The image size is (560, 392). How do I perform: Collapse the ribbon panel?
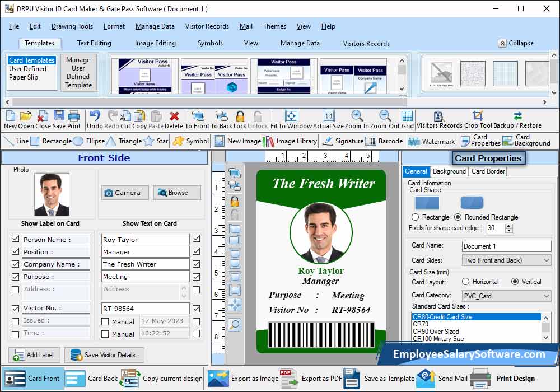tap(516, 43)
